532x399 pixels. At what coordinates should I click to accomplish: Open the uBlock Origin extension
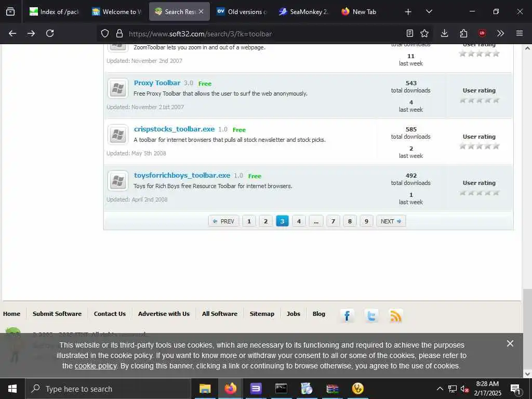pyautogui.click(x=482, y=33)
